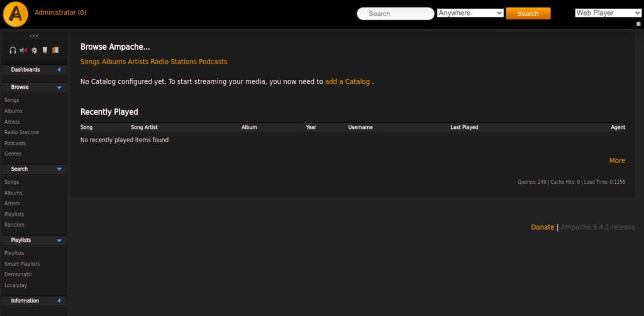The height and width of the screenshot is (316, 644).
Task: Open Albums in sidebar Browse section
Action: [14, 111]
